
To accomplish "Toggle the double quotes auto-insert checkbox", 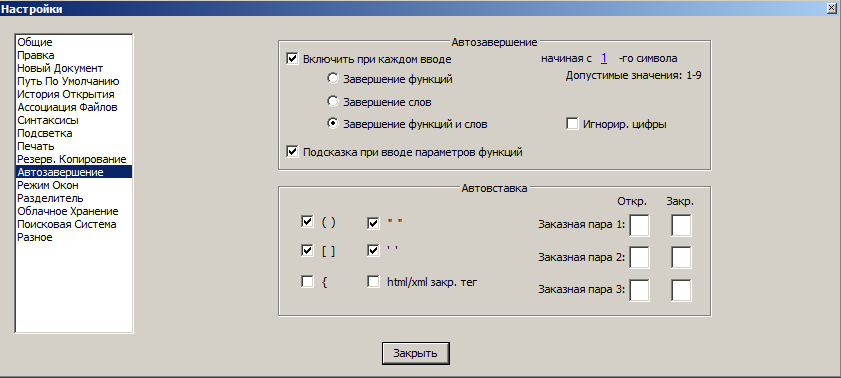I will pos(373,223).
